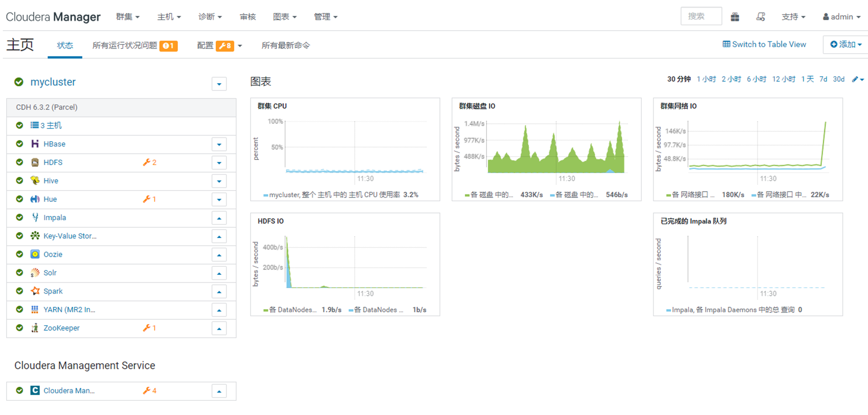Click the 群集 CPU chart title
The height and width of the screenshot is (415, 868).
[x=272, y=106]
